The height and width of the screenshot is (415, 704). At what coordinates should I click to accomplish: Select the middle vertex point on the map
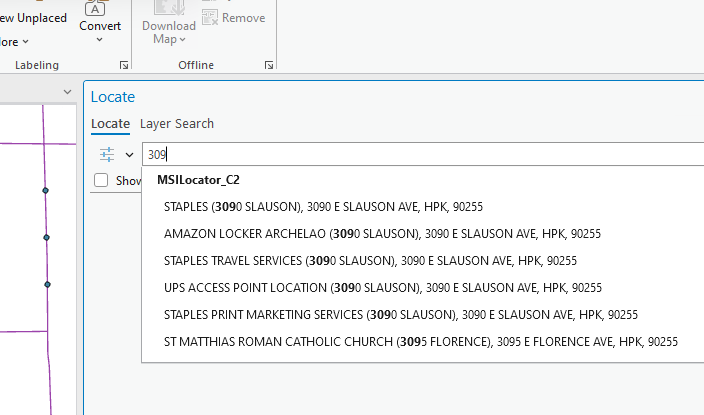pos(46,237)
